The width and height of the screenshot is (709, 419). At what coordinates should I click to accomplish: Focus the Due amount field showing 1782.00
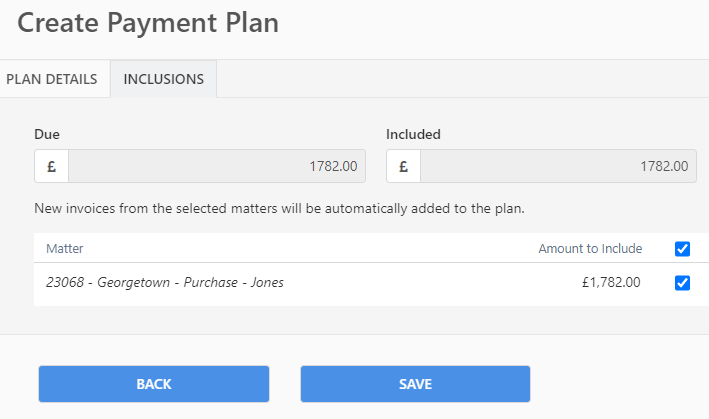[x=217, y=166]
